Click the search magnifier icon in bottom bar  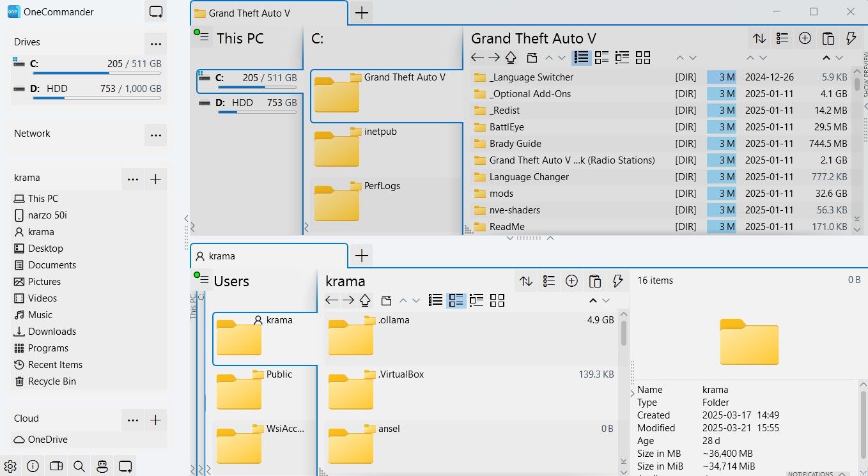(79, 466)
